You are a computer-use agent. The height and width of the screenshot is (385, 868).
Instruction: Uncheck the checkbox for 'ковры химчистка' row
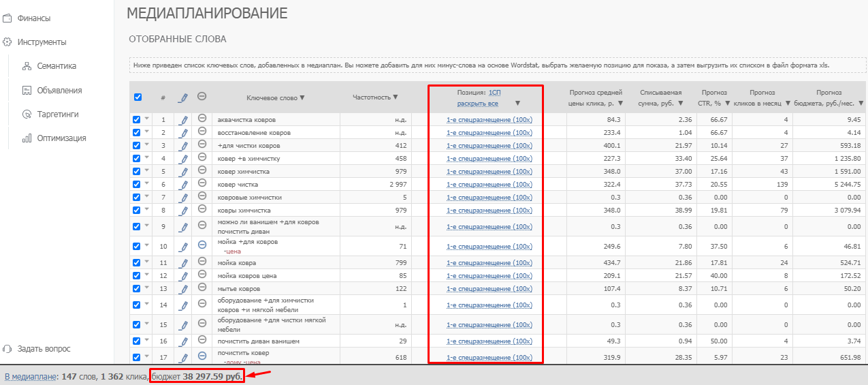[x=137, y=211]
